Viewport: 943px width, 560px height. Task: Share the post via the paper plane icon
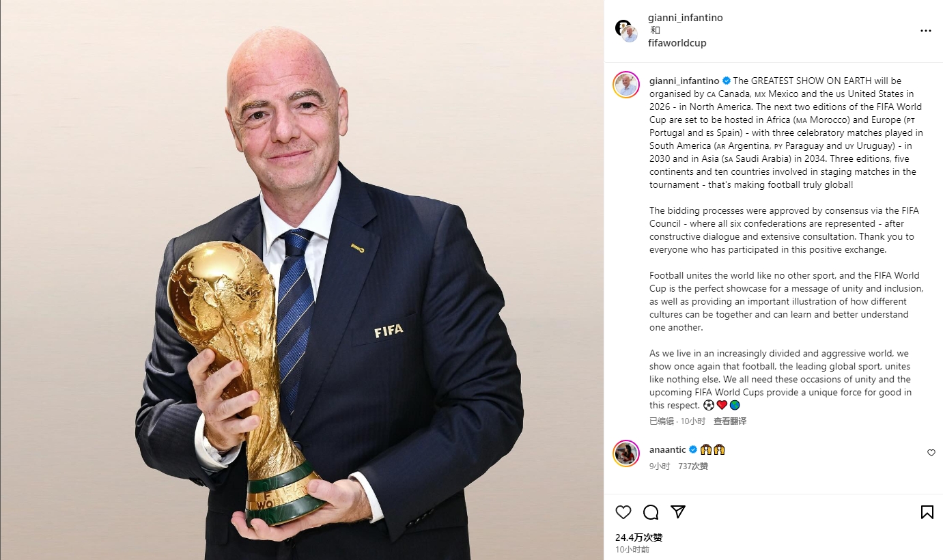678,512
